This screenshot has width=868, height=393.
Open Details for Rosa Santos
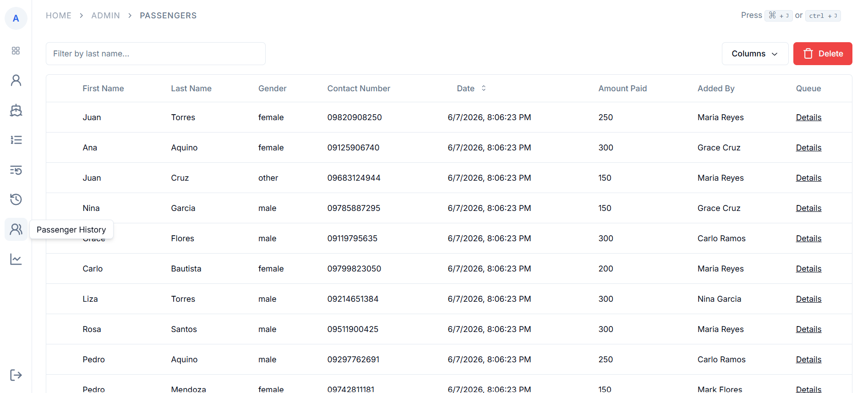pos(808,329)
